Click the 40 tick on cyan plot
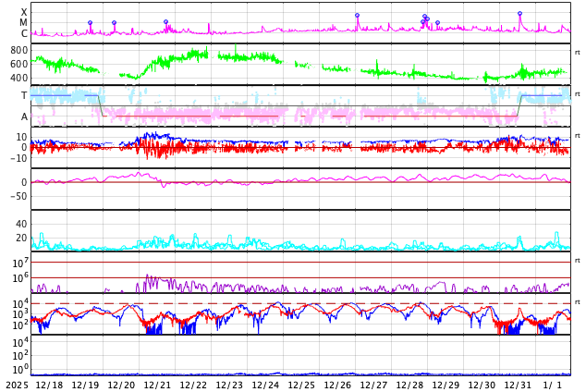The width and height of the screenshot is (586, 392). [21, 224]
